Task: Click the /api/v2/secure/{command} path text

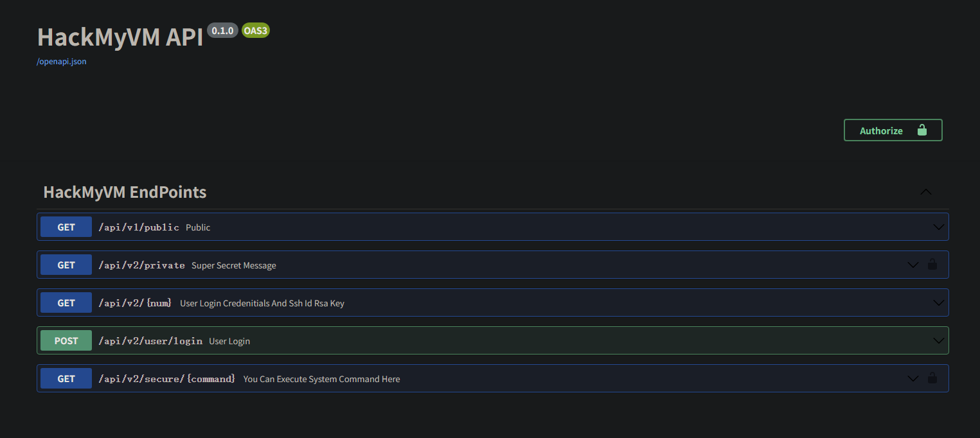Action: pos(166,379)
